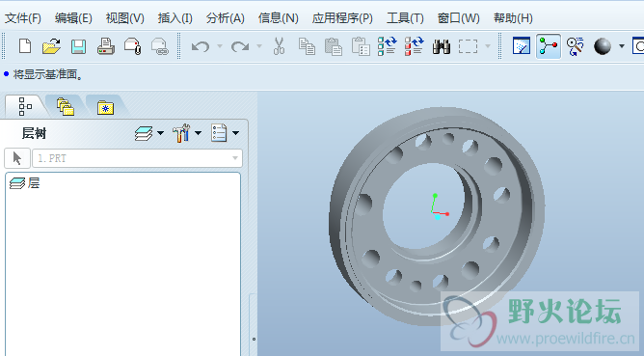Screen dimensions: 644x356
Task: Click the shaded sphere display icon
Action: click(x=603, y=46)
